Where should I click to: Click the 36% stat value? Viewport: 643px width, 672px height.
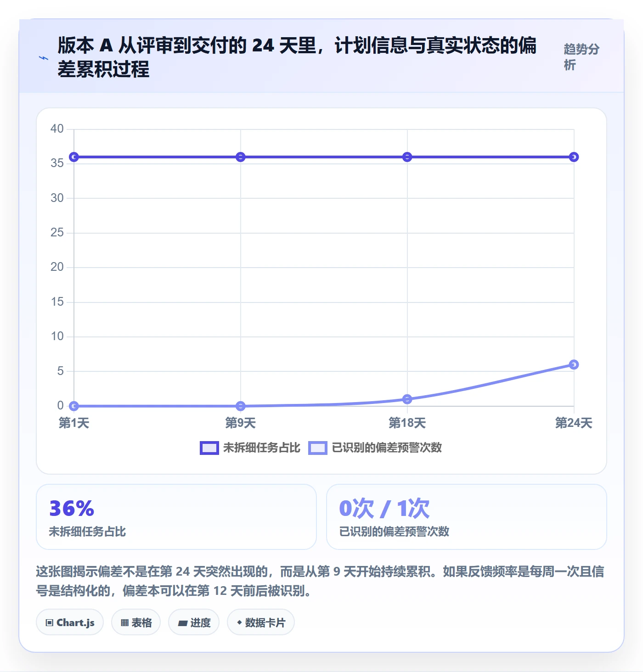tap(72, 508)
